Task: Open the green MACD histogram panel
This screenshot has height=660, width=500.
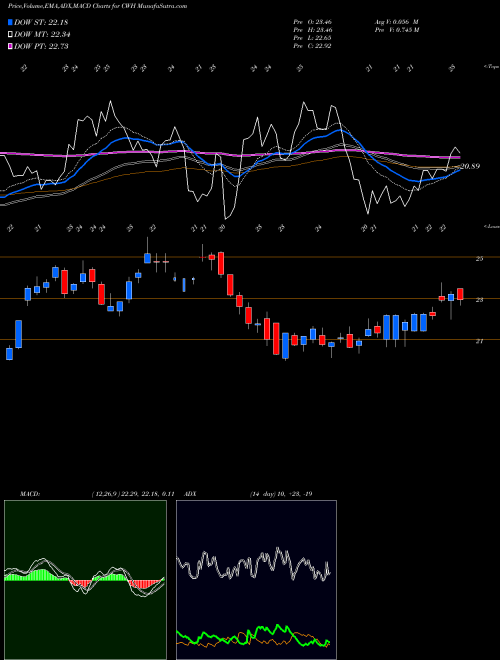Action: 85,580
